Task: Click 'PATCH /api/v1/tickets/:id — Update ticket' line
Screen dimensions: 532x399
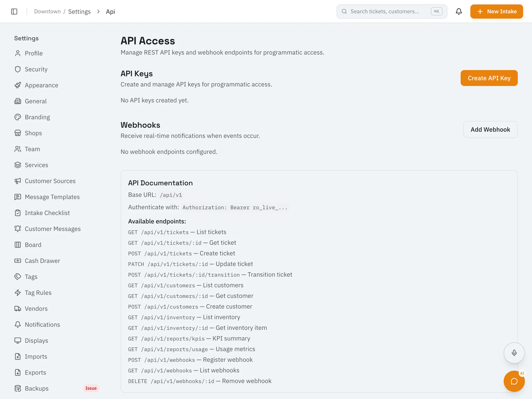Action: pos(190,264)
